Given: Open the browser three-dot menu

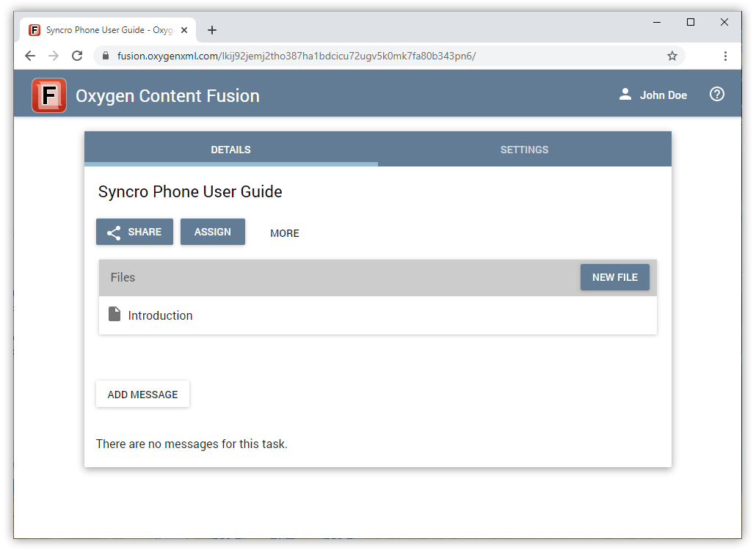Looking at the screenshot, I should click(725, 56).
